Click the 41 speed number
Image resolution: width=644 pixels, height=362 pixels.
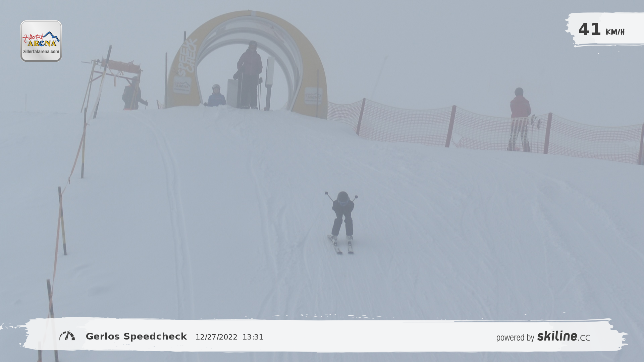(x=589, y=29)
